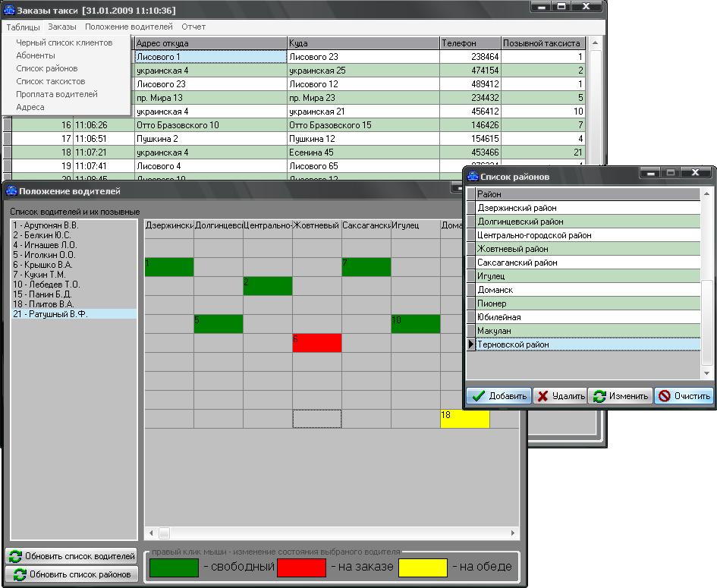This screenshot has height=588, width=717.
Task: Choose Абоненты from Таблицы menu
Action: pyautogui.click(x=35, y=55)
